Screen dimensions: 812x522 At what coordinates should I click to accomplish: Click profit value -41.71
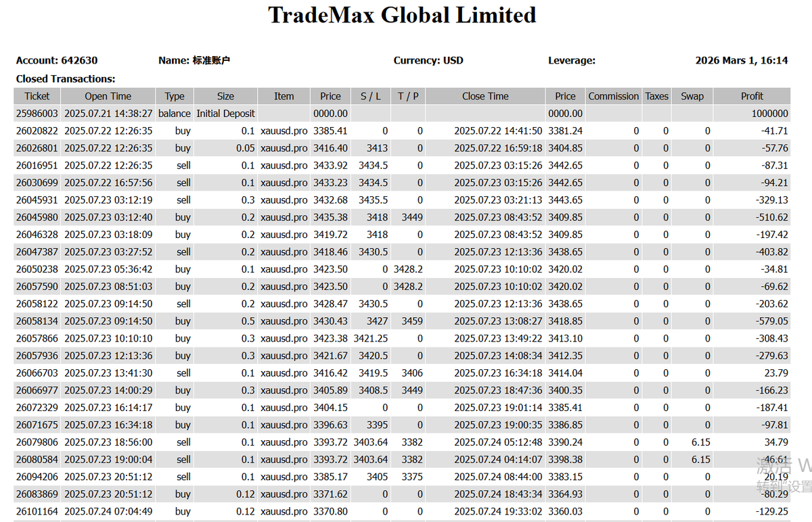pos(775,130)
